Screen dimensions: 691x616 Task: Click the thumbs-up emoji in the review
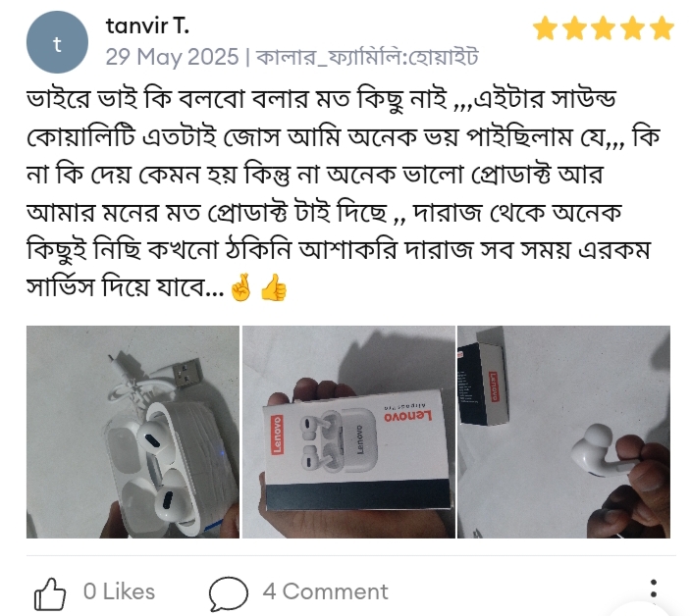pyautogui.click(x=274, y=287)
